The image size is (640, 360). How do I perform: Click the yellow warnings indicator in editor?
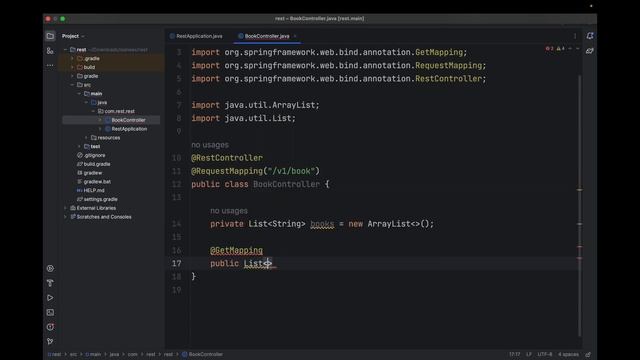click(x=560, y=49)
